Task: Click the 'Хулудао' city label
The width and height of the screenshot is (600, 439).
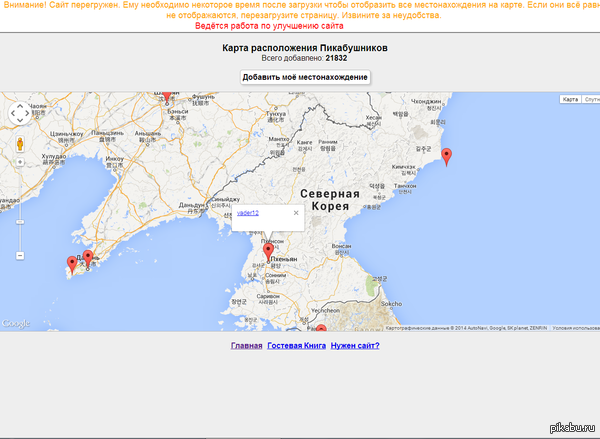Action: (x=54, y=157)
